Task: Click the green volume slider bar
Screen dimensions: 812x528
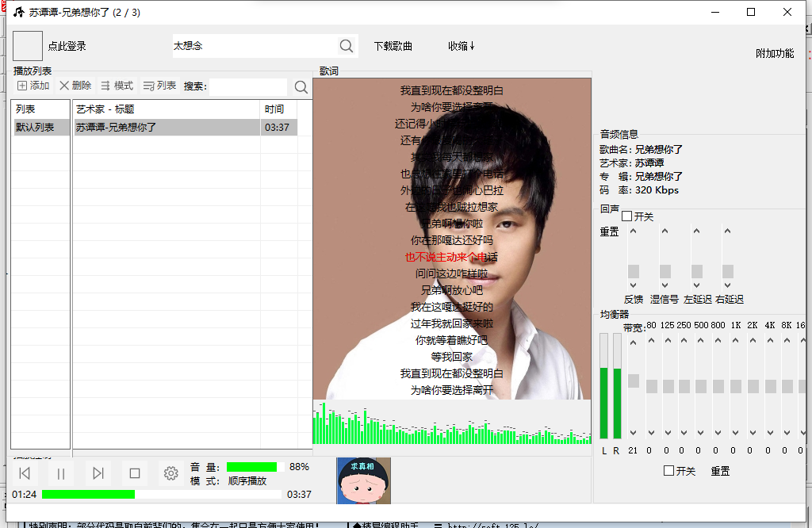Action: pyautogui.click(x=251, y=467)
